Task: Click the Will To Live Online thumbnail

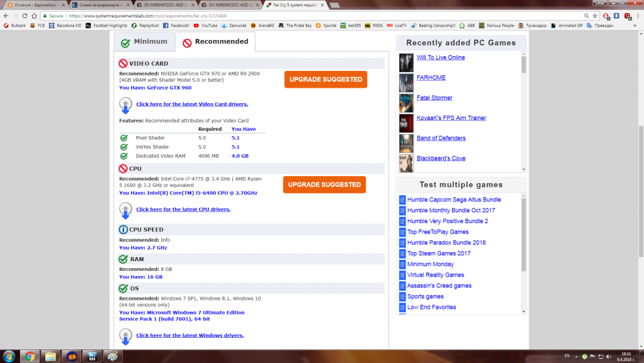Action: (x=406, y=63)
